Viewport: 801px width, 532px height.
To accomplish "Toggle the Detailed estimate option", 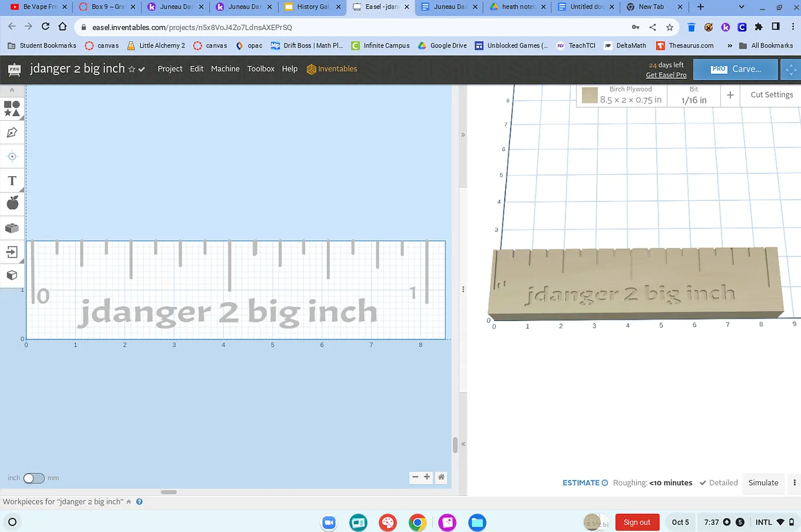I will tap(718, 483).
